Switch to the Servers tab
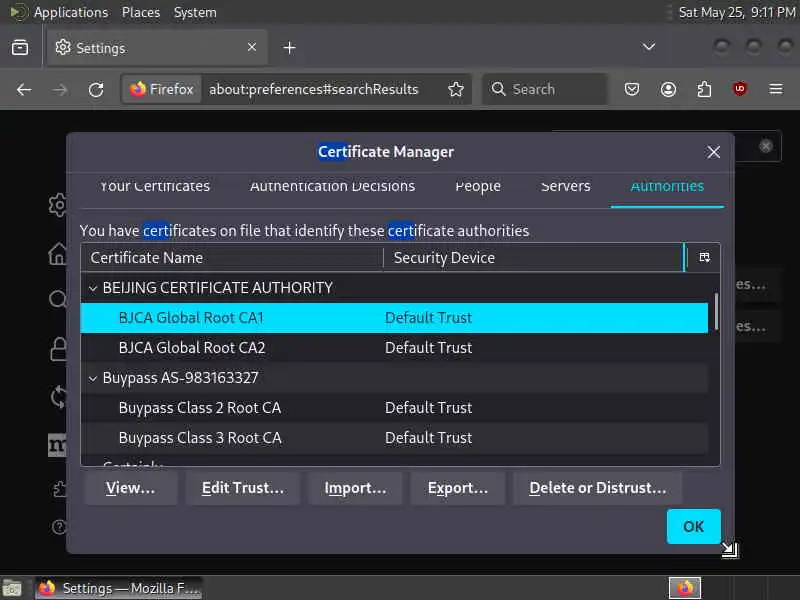The height and width of the screenshot is (600, 800). click(566, 186)
